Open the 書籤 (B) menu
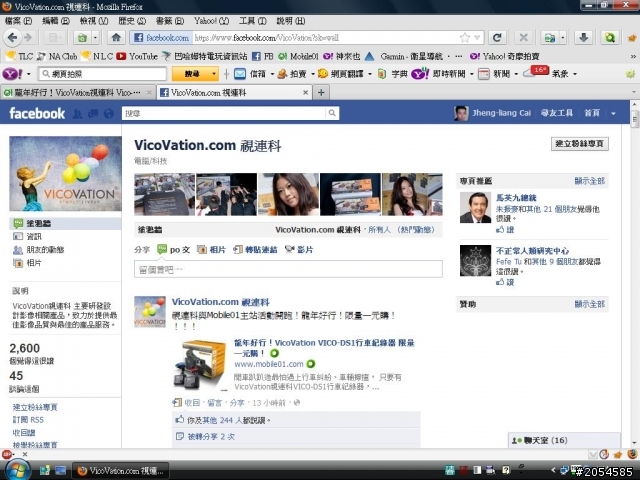Viewport: 640px width, 480px height. pyautogui.click(x=170, y=21)
